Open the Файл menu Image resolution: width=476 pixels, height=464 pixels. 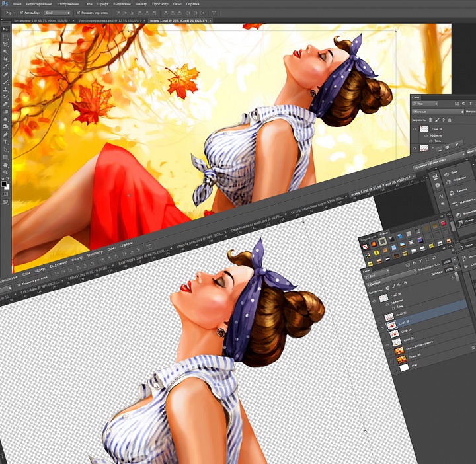[17, 4]
